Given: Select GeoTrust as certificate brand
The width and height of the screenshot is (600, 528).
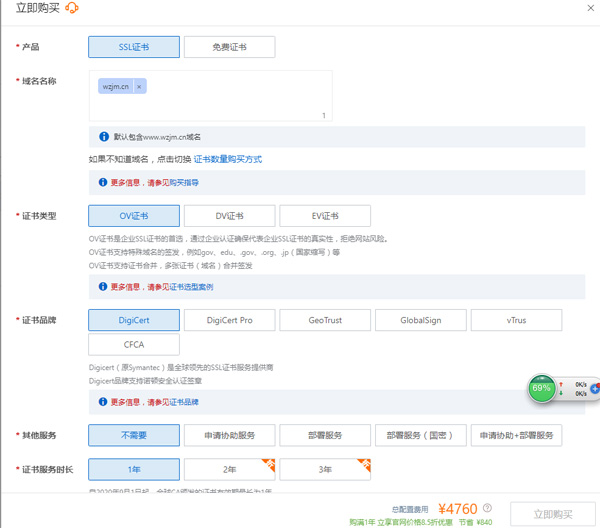Looking at the screenshot, I should (325, 320).
